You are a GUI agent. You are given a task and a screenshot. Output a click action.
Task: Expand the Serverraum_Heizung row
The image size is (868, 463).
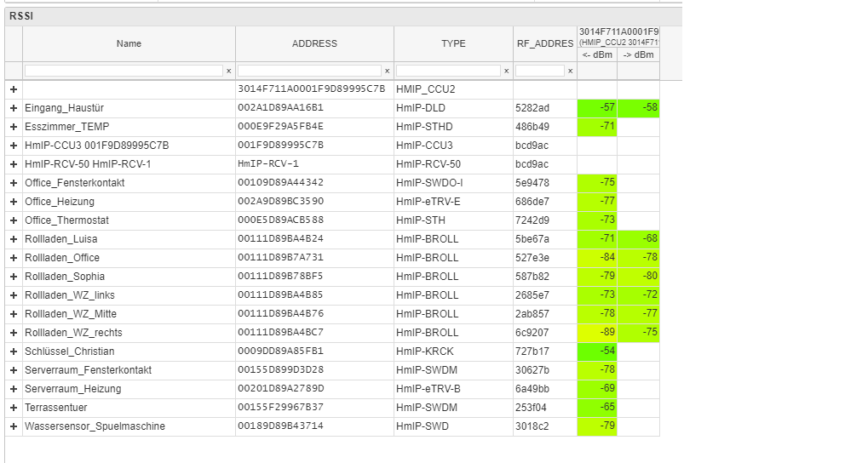point(14,390)
